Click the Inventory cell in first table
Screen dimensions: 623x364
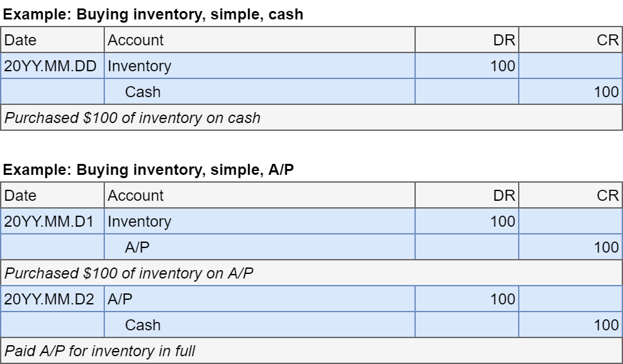(139, 66)
